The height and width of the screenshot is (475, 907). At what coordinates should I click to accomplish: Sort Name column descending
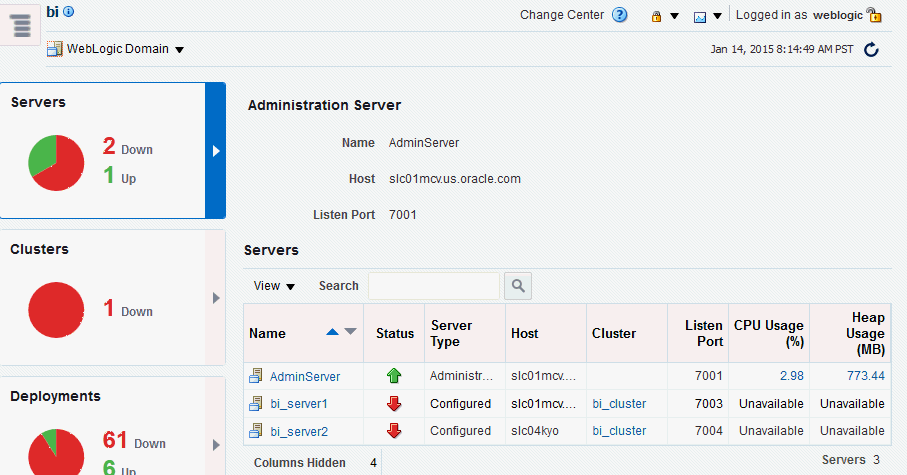(x=351, y=332)
